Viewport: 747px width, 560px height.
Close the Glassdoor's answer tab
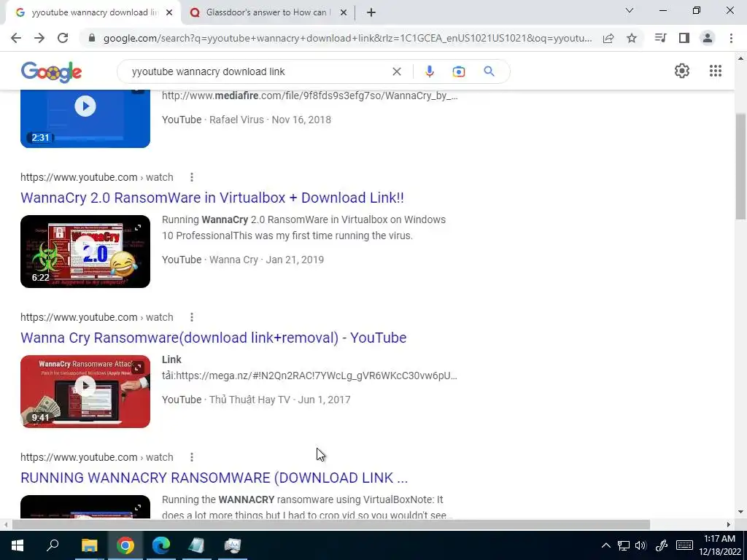click(x=344, y=13)
